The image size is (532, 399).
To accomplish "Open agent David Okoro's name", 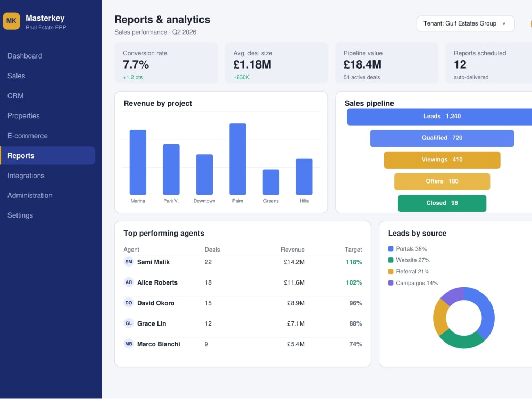I will (x=156, y=303).
